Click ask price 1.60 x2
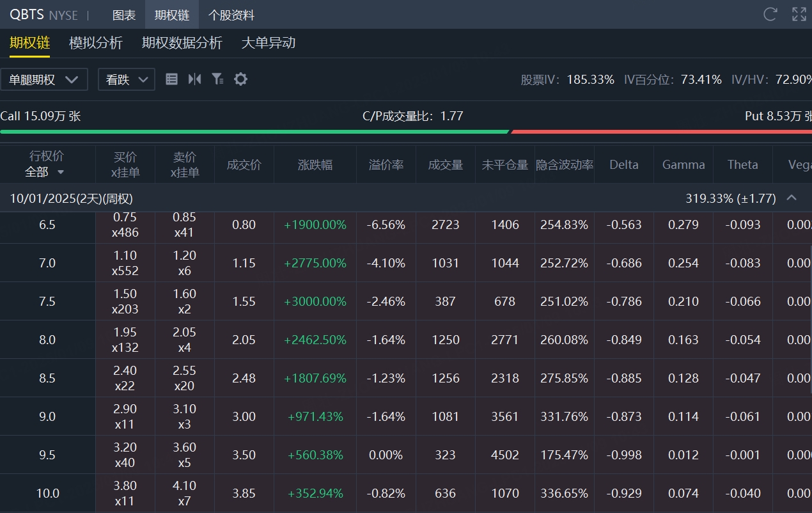812x513 pixels. pos(185,301)
